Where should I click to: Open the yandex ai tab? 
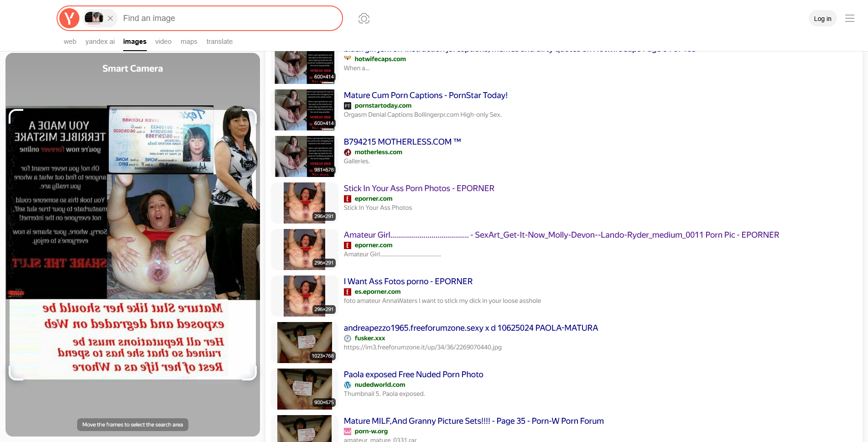point(100,42)
